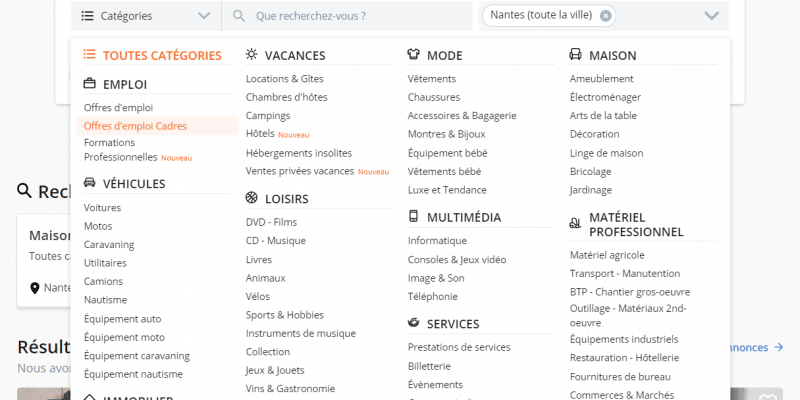Open Consoles & Jeux vidéo category

click(457, 259)
